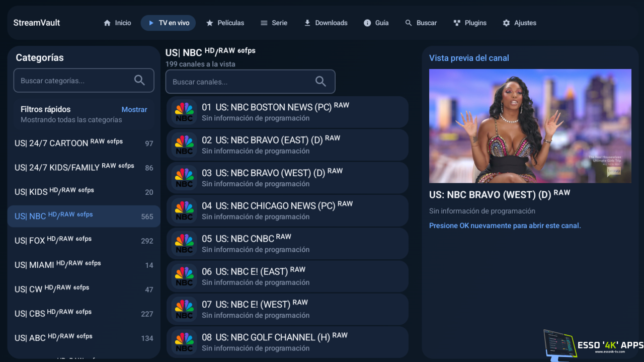This screenshot has width=644, height=362.
Task: Open channel 01 NBC BOSTON NEWS (PC)
Action: pyautogui.click(x=287, y=112)
